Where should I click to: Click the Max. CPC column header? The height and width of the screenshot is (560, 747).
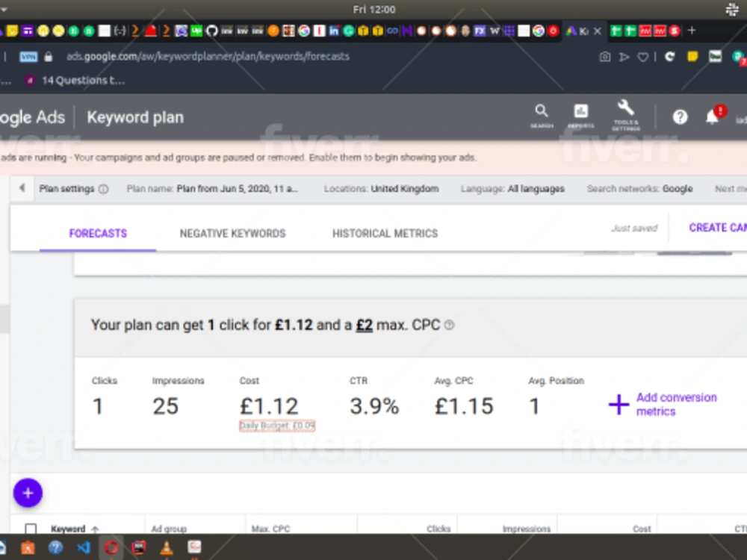pos(270,529)
